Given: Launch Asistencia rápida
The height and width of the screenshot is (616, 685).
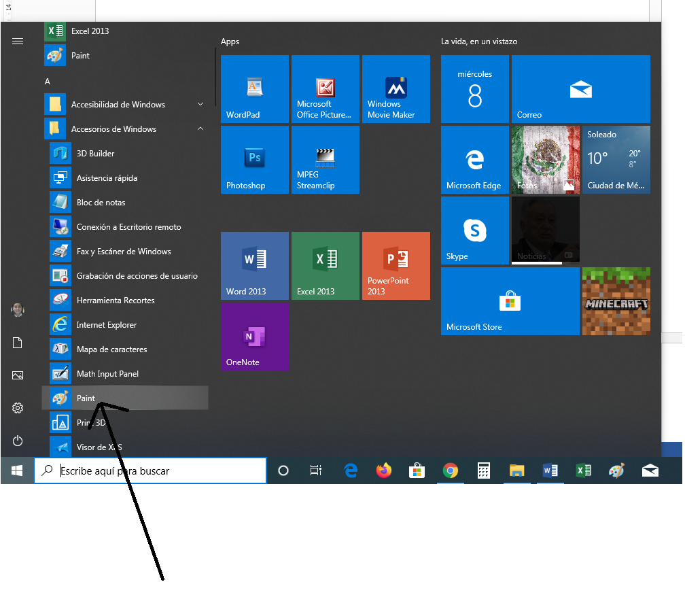Looking at the screenshot, I should click(x=125, y=178).
